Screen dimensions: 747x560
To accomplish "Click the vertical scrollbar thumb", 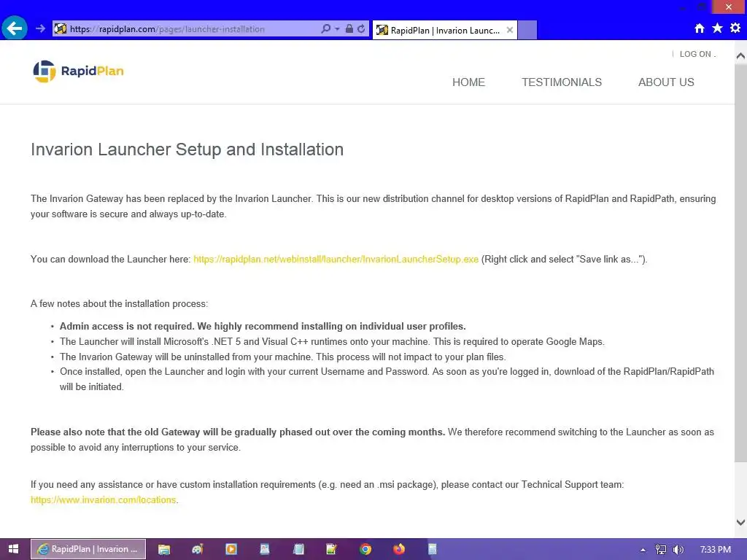I will [740, 262].
